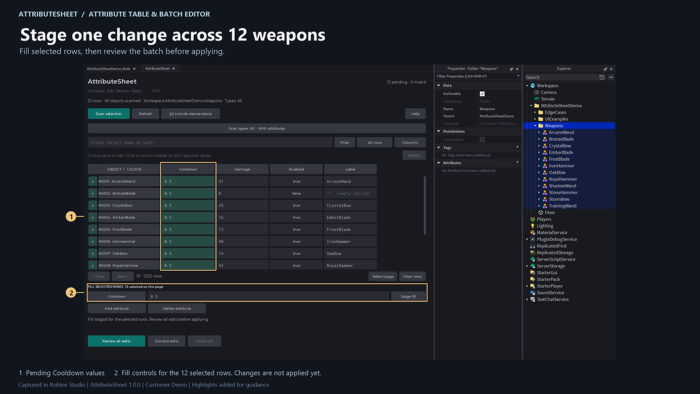The width and height of the screenshot is (700, 394).
Task: Open the Filter Properties dropdown arrow
Action: point(518,76)
